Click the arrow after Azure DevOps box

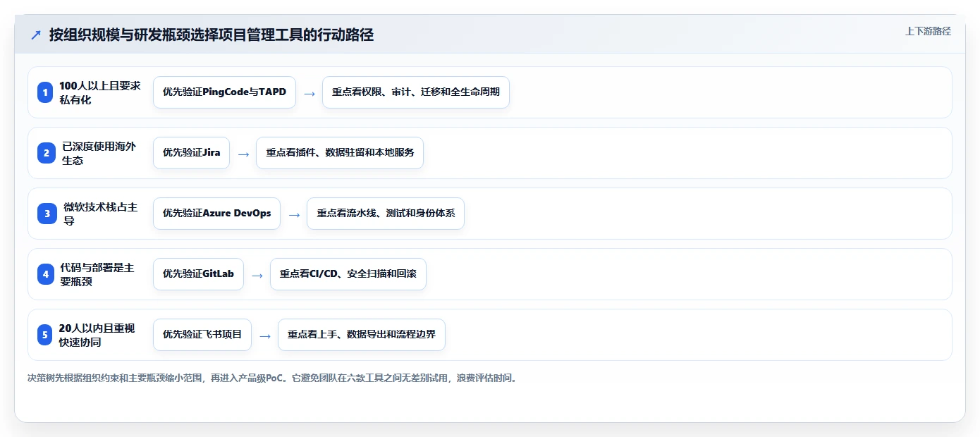[294, 214]
